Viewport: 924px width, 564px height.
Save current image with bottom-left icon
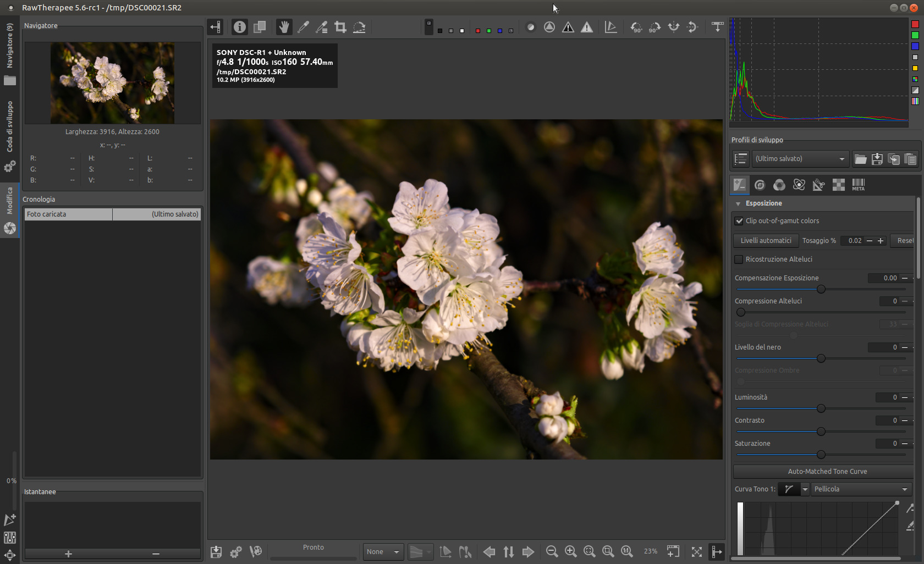(216, 551)
